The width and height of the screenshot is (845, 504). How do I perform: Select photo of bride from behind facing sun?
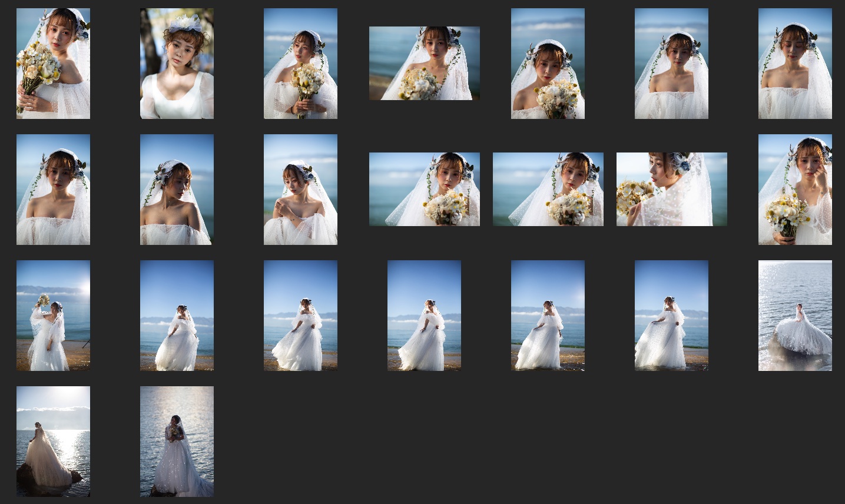click(53, 442)
